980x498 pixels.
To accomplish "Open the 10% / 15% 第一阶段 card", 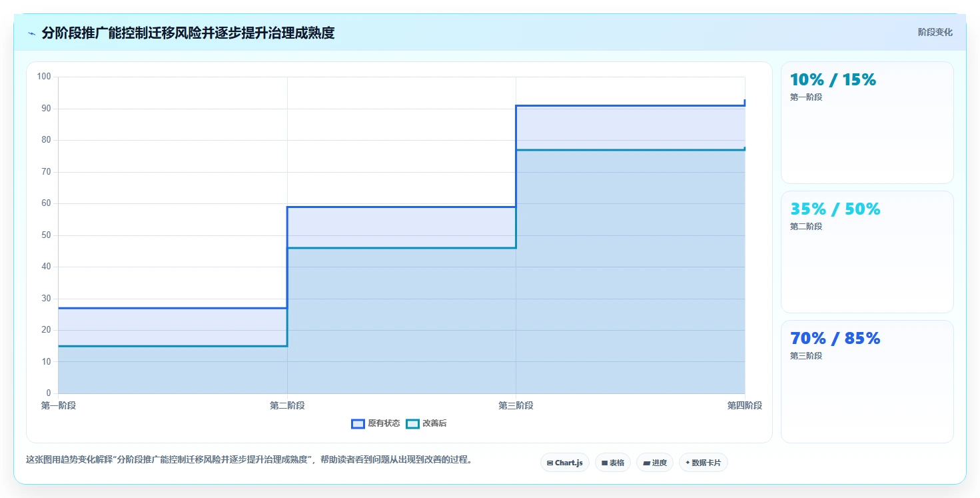I will coord(867,123).
